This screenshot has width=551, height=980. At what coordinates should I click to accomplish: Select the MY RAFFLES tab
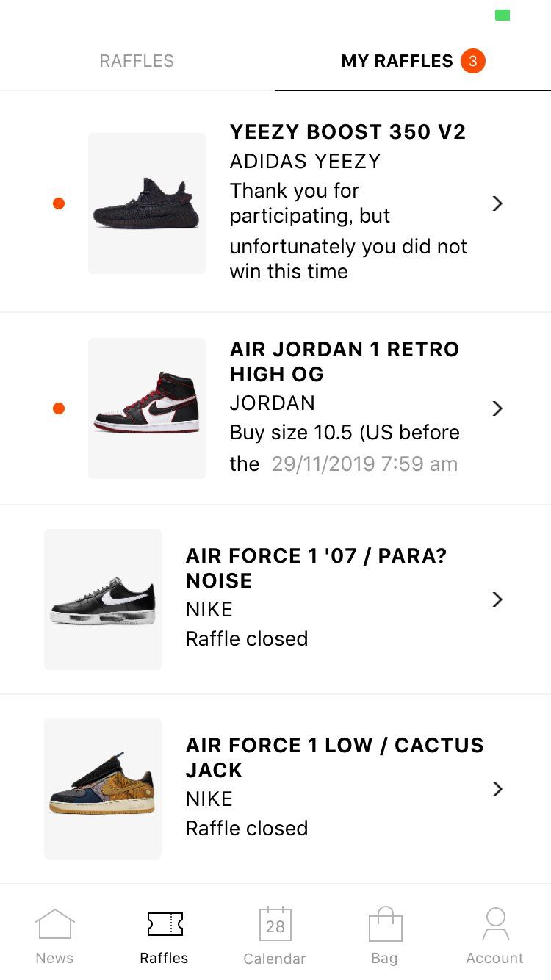point(397,61)
